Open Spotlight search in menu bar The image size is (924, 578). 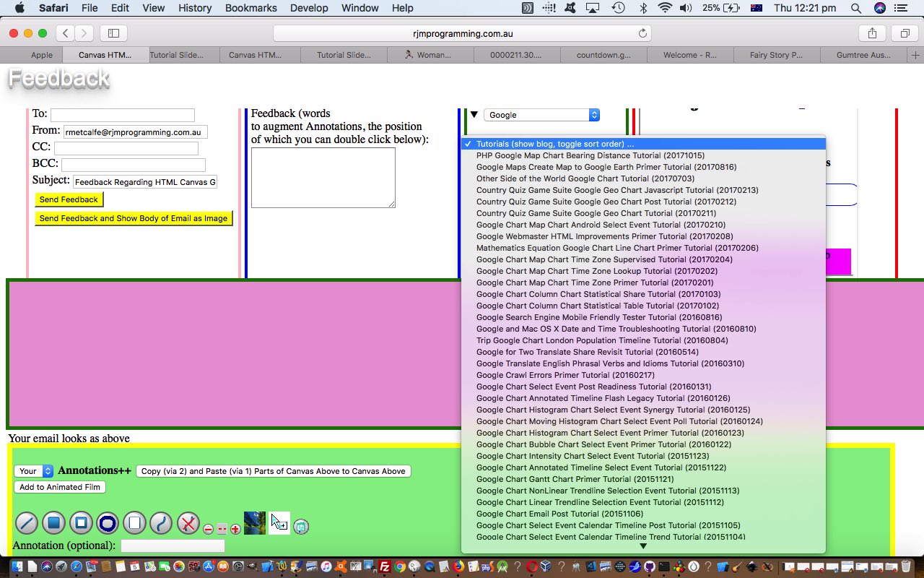(x=855, y=8)
